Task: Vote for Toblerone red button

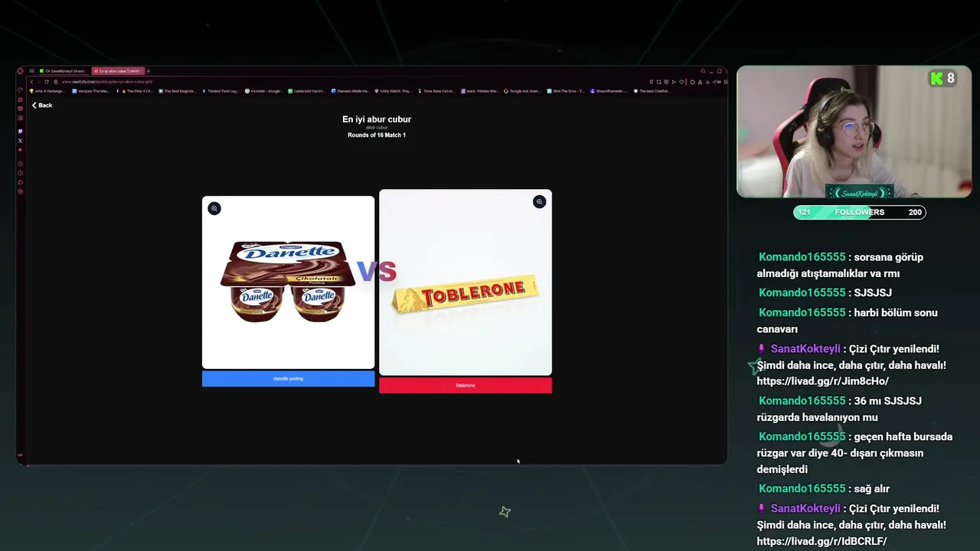Action: [x=465, y=386]
